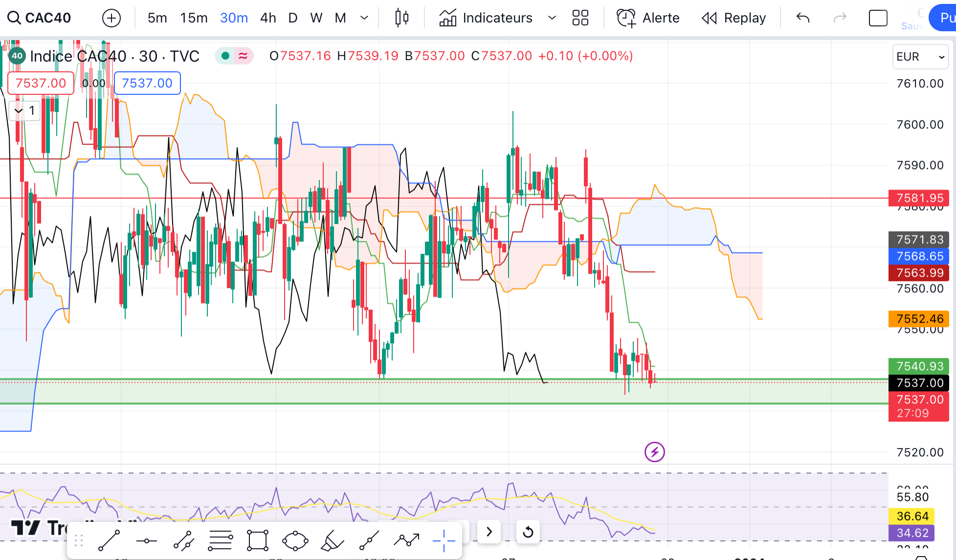The height and width of the screenshot is (560, 956).
Task: Select the horizontal line tool
Action: click(x=146, y=541)
